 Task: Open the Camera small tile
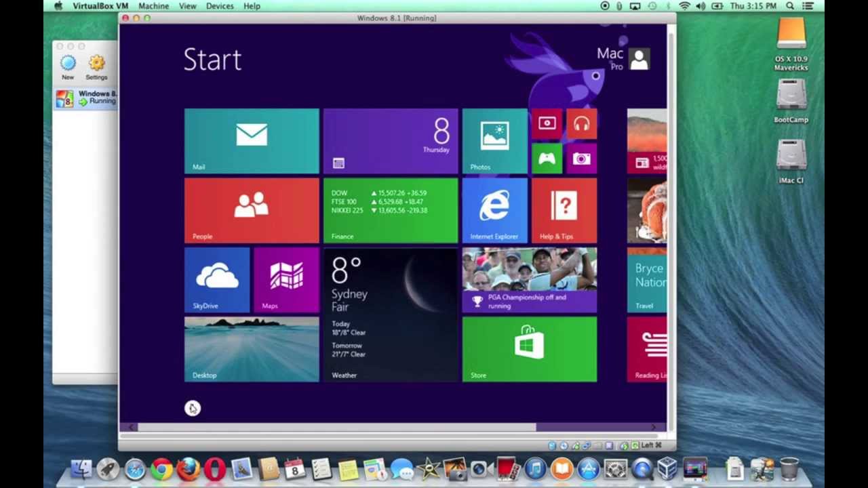(582, 159)
